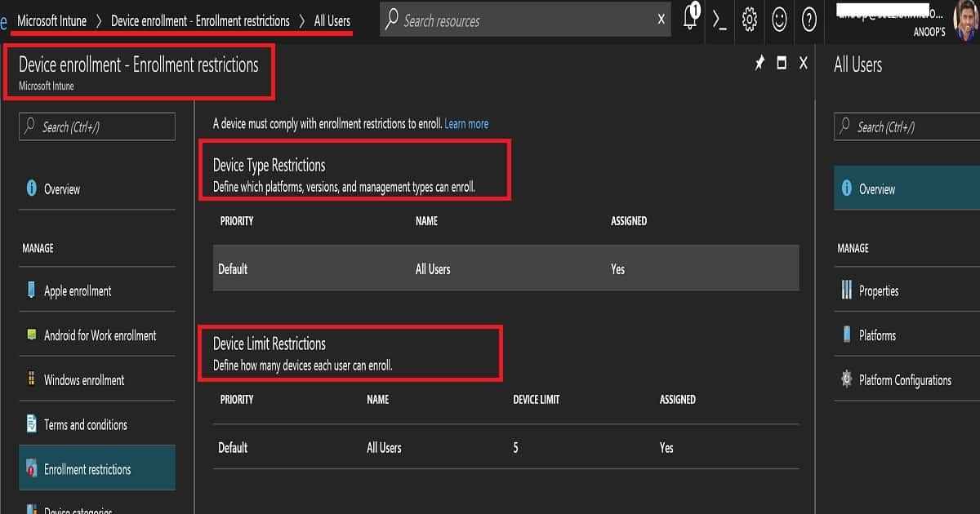Viewport: 980px width, 514px height.
Task: Click the Windows enrollment icon
Action: coord(31,379)
